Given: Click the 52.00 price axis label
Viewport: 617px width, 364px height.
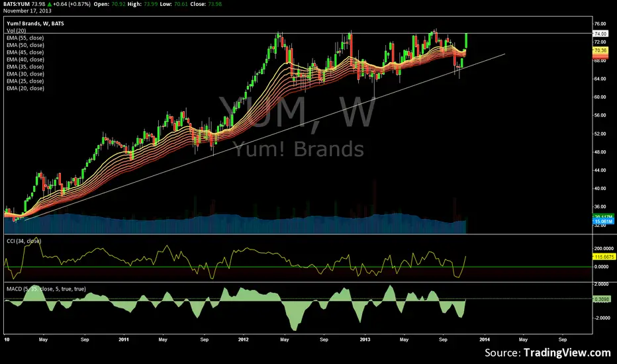Looking at the screenshot, I should [600, 134].
